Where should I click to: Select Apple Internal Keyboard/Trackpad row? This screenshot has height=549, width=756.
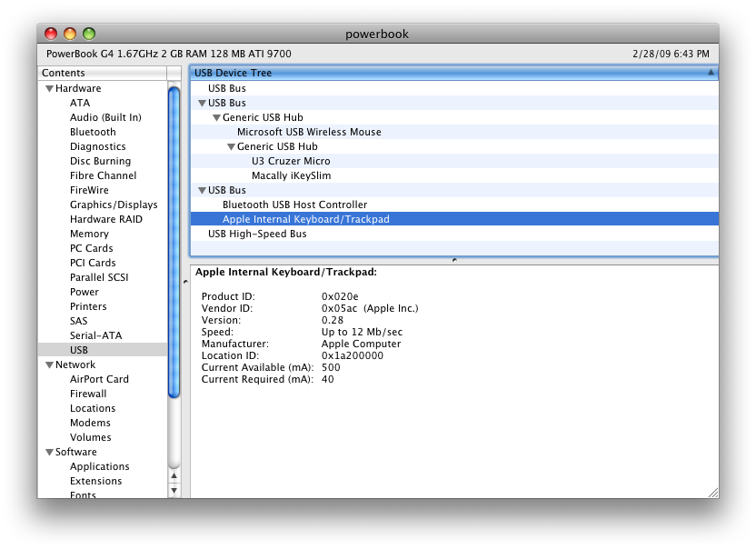tap(454, 219)
